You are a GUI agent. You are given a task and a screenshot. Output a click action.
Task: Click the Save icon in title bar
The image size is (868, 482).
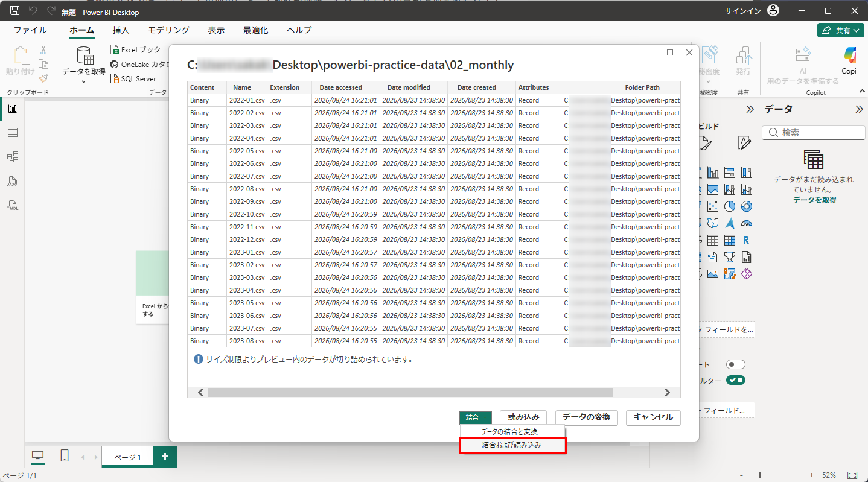pyautogui.click(x=15, y=11)
